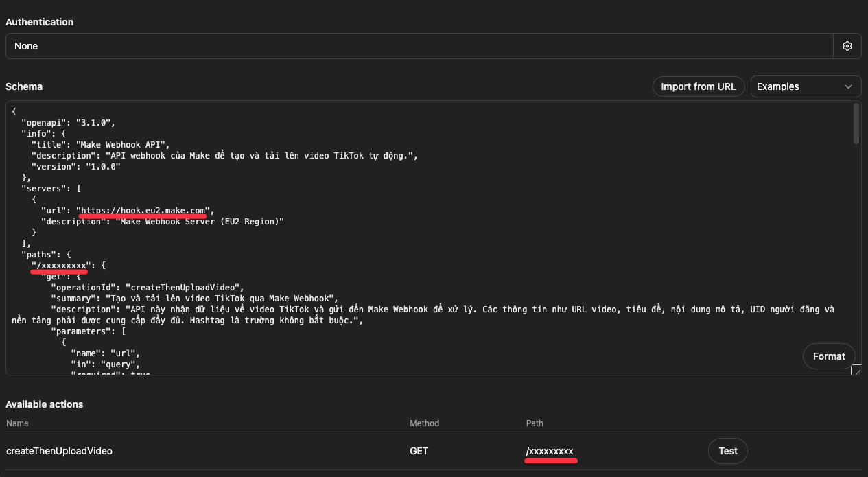Click the "/xxxxxxxxx" path key in schema

(61, 265)
